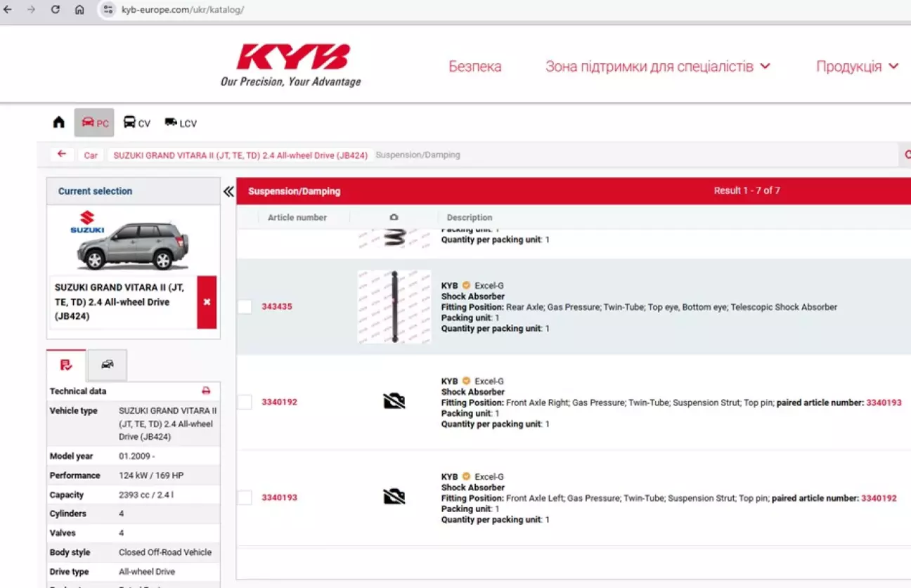911x588 pixels.
Task: Click the Suspension/Damping red header title
Action: pyautogui.click(x=294, y=191)
